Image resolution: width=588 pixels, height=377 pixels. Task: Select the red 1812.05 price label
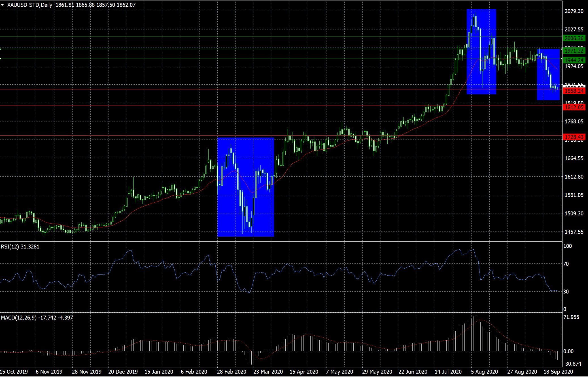574,107
